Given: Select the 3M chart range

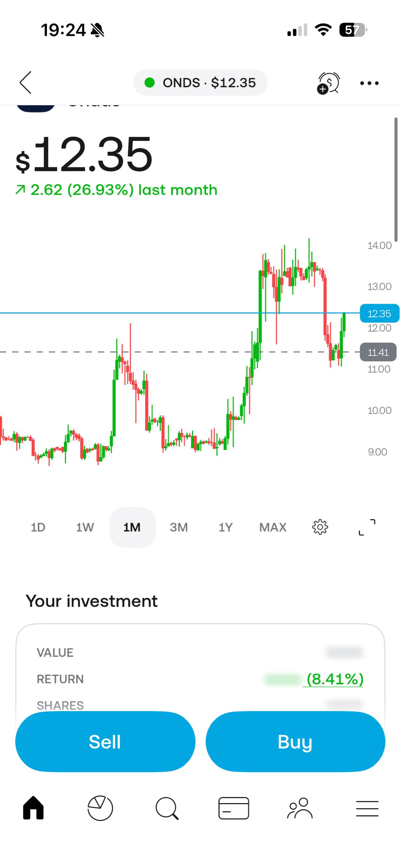Looking at the screenshot, I should (179, 527).
